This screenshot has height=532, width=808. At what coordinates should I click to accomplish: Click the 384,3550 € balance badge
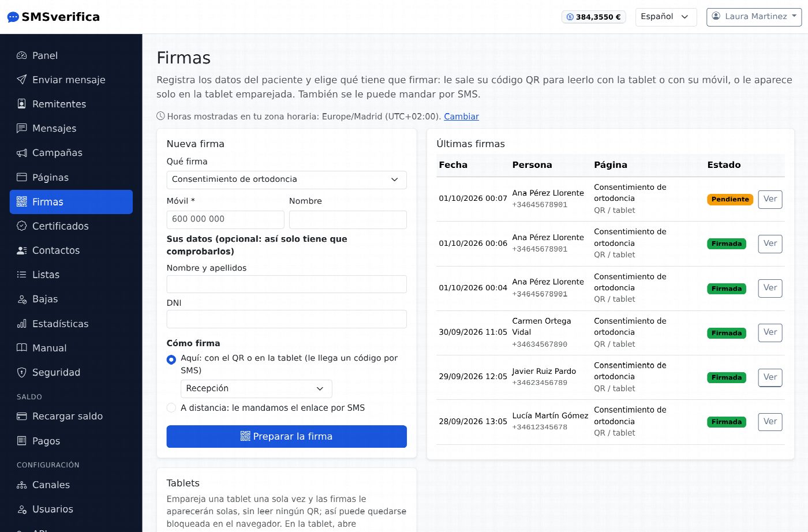tap(594, 17)
